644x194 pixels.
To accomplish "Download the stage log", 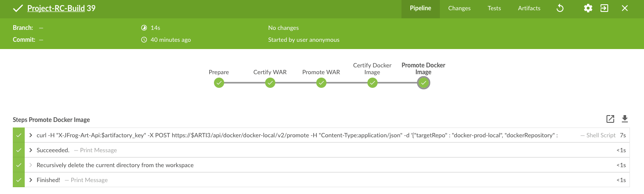I will (x=625, y=119).
